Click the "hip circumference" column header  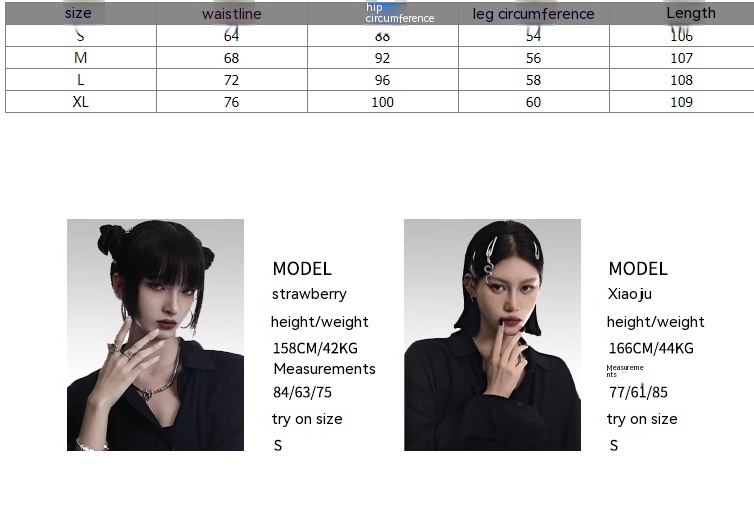pos(399,13)
